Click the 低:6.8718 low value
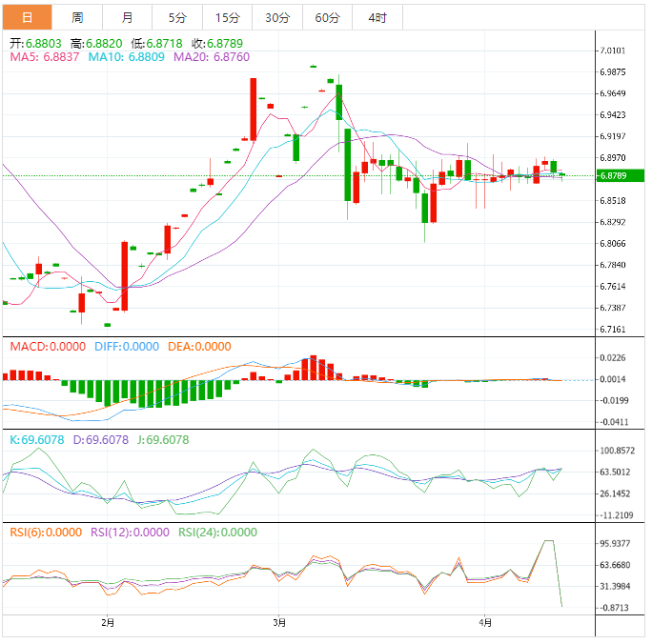Image resolution: width=652 pixels, height=644 pixels. pos(156,43)
